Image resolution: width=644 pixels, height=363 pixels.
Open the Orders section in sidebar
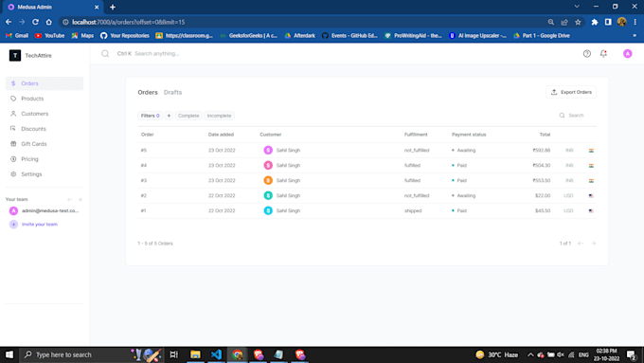point(45,83)
